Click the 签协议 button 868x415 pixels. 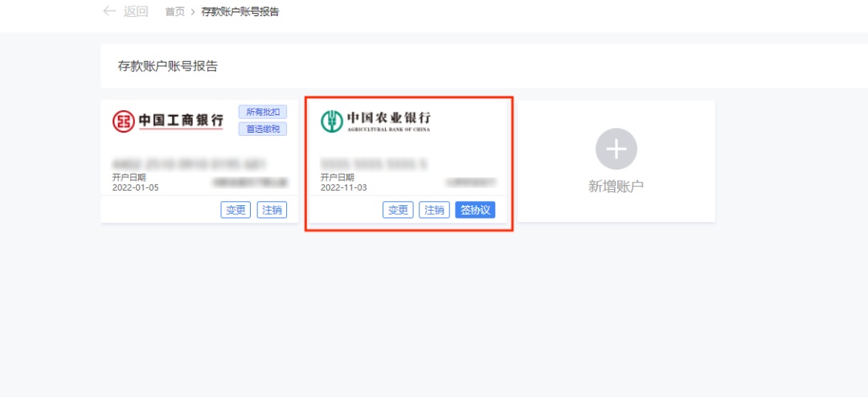click(x=475, y=210)
